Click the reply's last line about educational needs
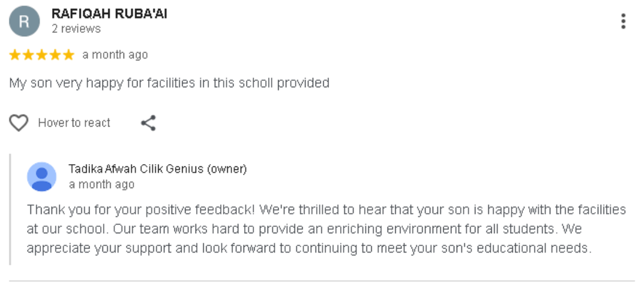 click(309, 248)
